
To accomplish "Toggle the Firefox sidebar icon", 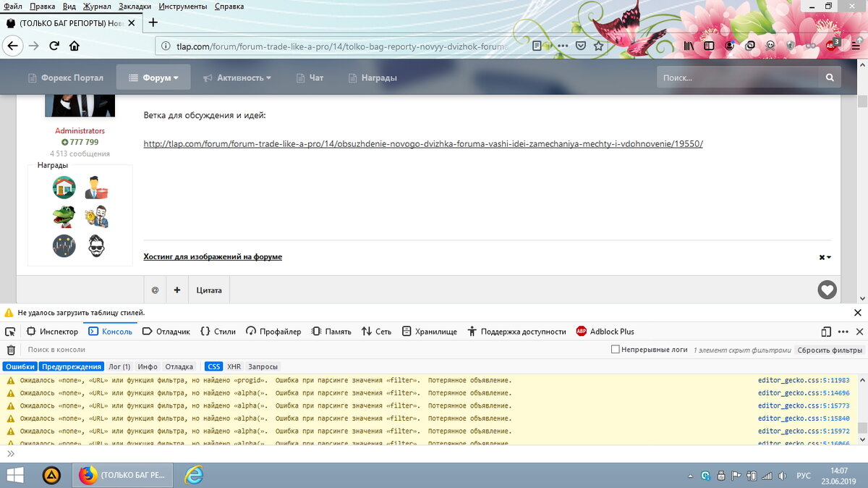I will pos(709,46).
